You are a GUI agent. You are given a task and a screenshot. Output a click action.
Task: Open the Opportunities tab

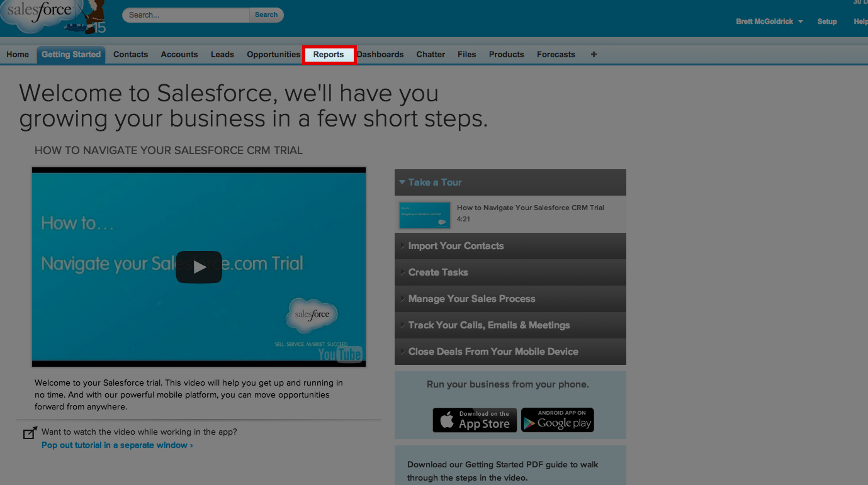point(274,55)
